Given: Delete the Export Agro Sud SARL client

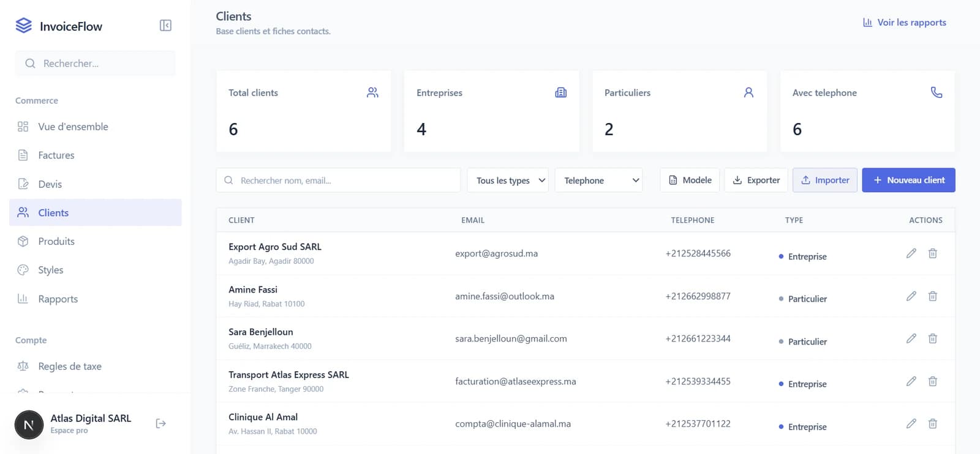Looking at the screenshot, I should pos(933,253).
